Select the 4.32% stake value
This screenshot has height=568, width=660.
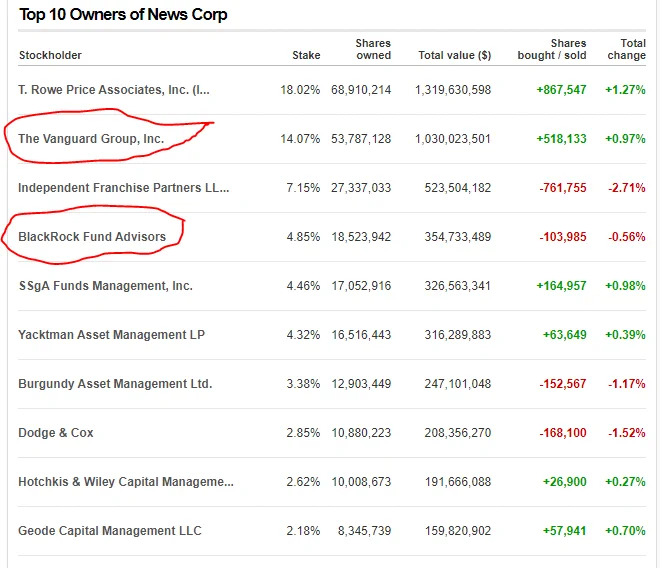pos(303,335)
